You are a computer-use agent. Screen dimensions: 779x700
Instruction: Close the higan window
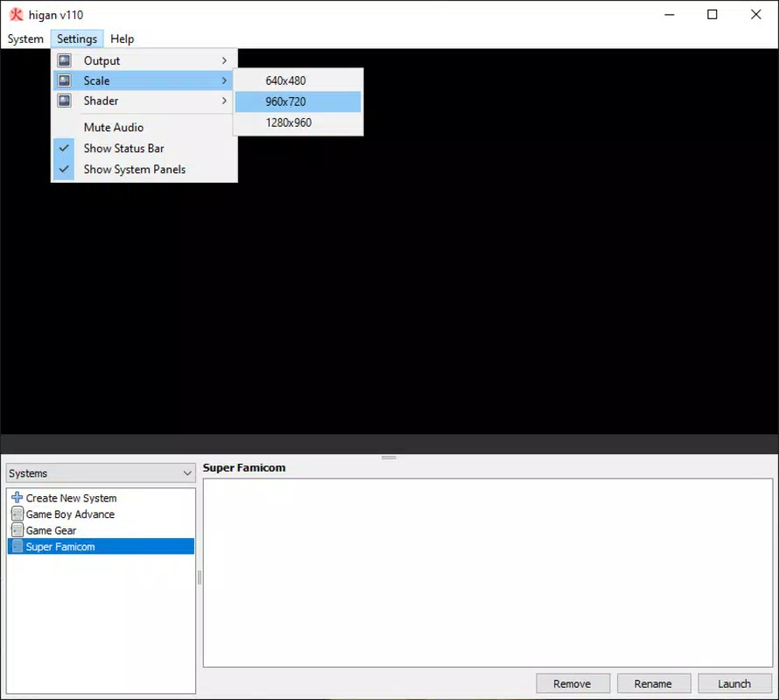(755, 14)
